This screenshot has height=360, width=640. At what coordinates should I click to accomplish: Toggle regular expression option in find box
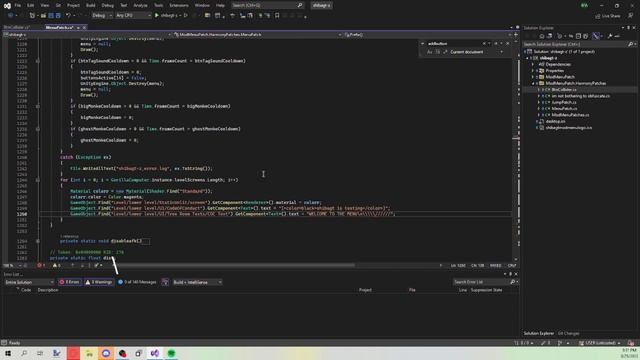(445, 52)
